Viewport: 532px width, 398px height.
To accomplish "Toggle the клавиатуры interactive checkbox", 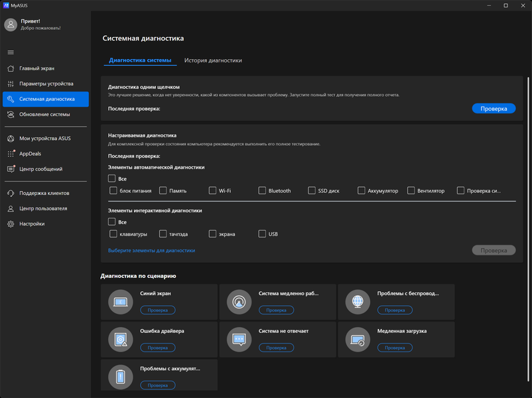I will point(113,233).
